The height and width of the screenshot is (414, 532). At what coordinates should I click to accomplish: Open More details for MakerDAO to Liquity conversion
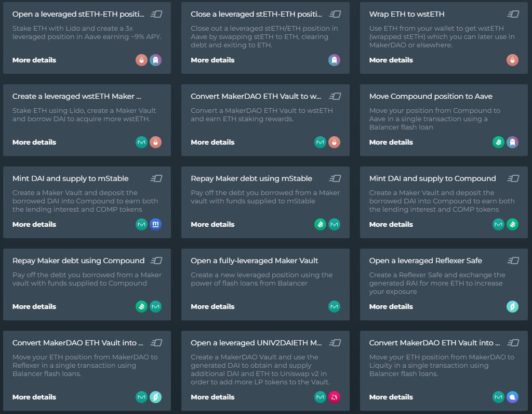pyautogui.click(x=391, y=397)
